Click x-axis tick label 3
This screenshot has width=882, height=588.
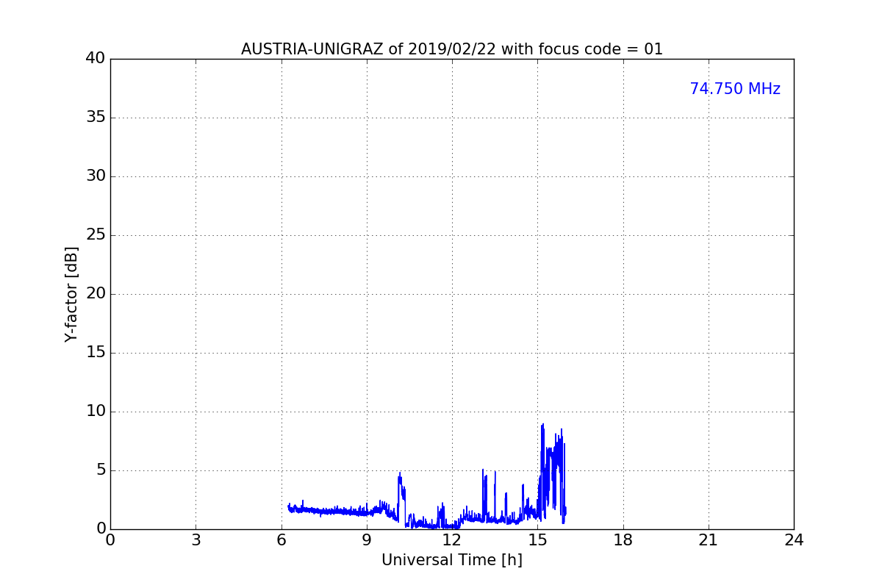[x=196, y=540]
